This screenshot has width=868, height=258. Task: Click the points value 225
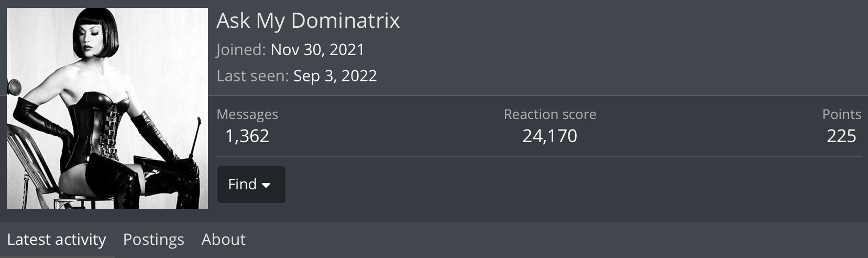pos(841,136)
